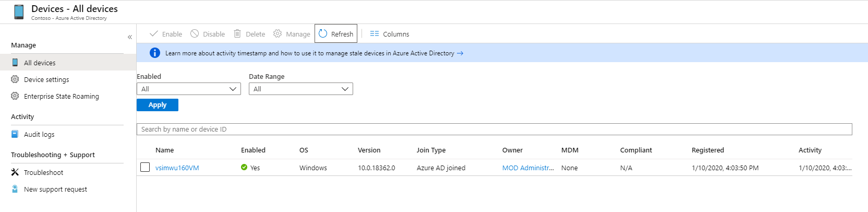The image size is (868, 212).
Task: Click the Audit logs icon
Action: [15, 134]
